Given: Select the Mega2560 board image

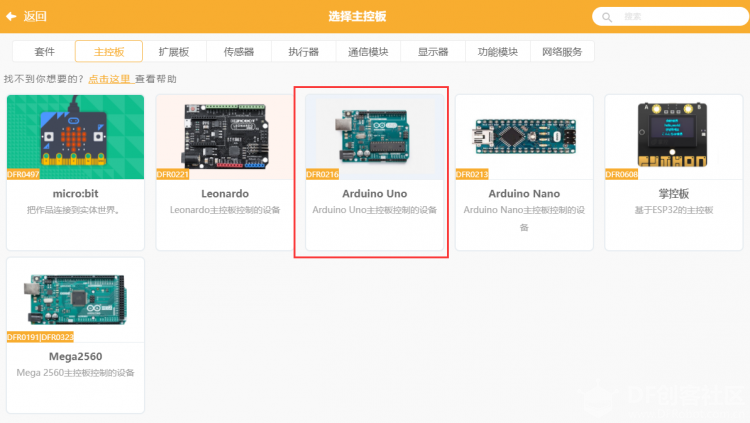Looking at the screenshot, I should click(76, 300).
